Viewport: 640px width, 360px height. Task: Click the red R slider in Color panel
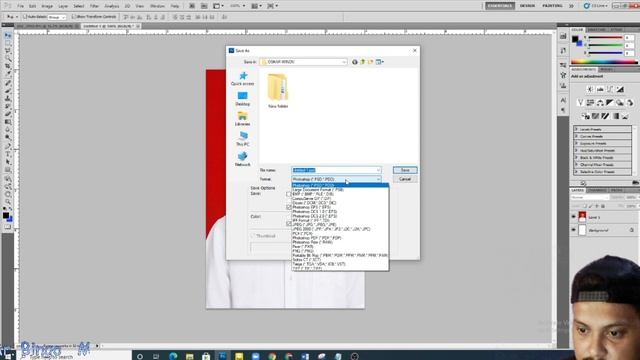pyautogui.click(x=605, y=38)
